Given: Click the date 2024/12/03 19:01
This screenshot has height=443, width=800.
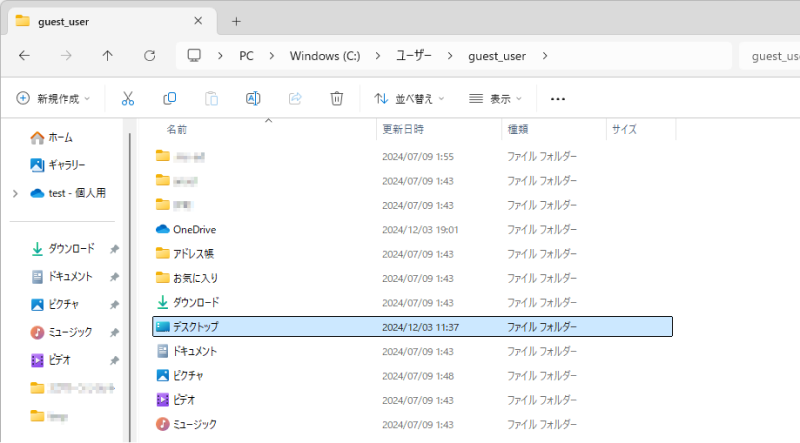Looking at the screenshot, I should (x=420, y=230).
